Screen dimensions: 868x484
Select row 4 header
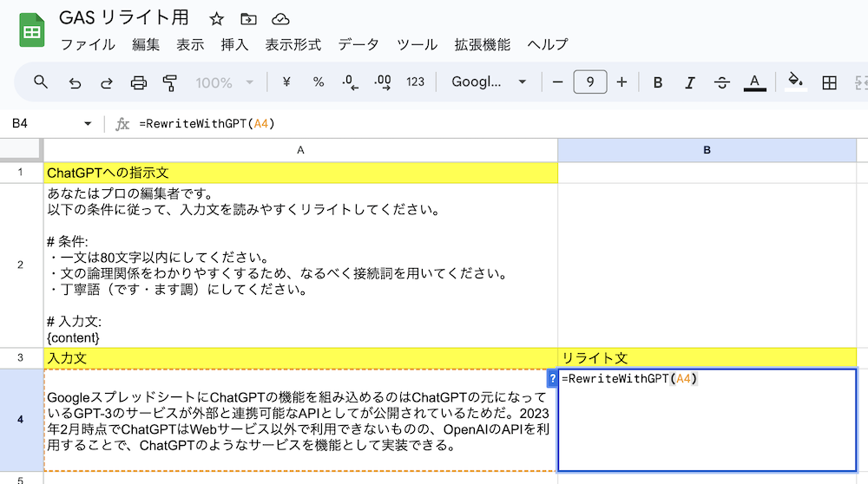[21, 420]
